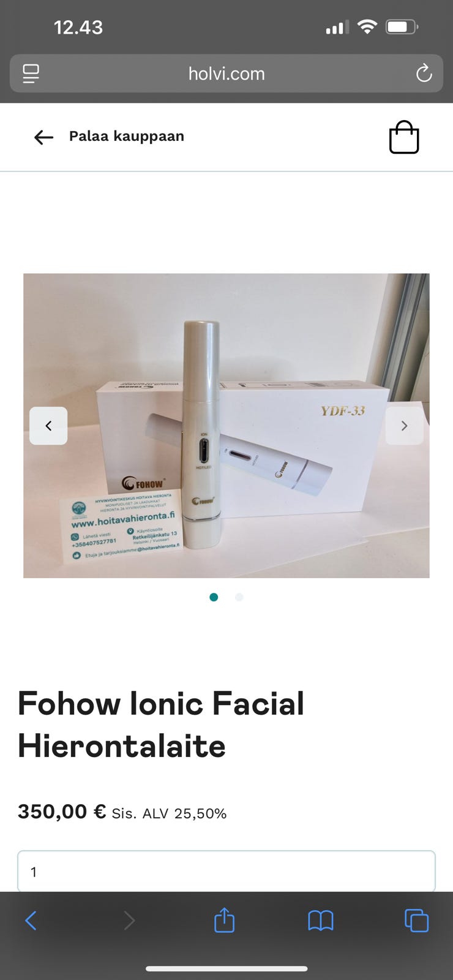Viewport: 453px width, 980px height.
Task: Open the shopping bag cart
Action: [x=404, y=137]
